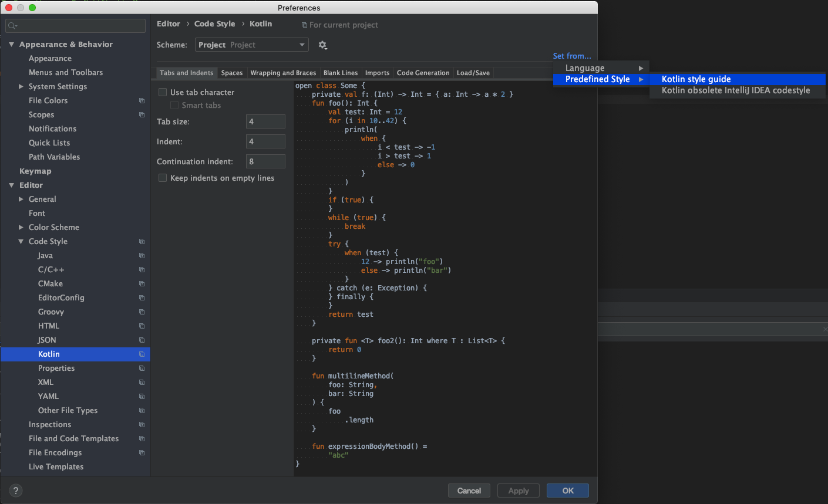This screenshot has height=504, width=828.
Task: Click project icon beside Groovy
Action: pos(142,312)
